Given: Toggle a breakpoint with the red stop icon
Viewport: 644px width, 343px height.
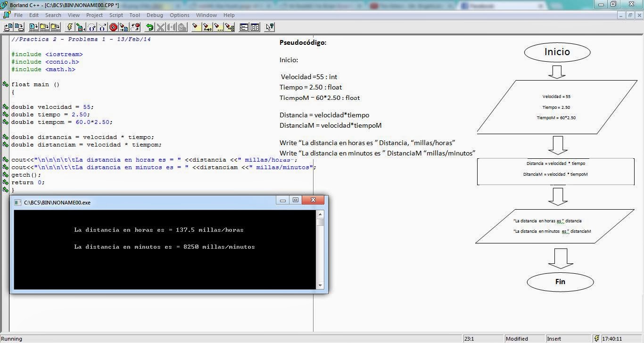Looking at the screenshot, I should tap(113, 27).
